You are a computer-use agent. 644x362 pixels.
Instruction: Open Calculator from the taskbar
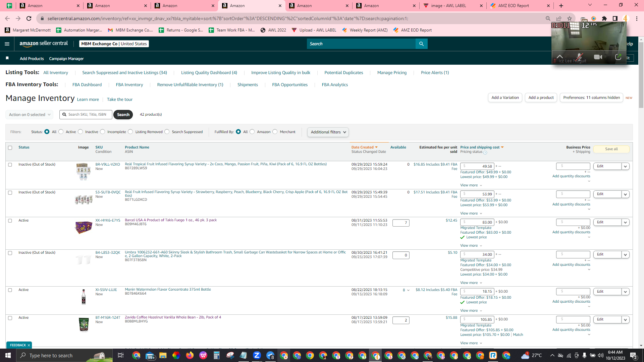tap(217, 355)
